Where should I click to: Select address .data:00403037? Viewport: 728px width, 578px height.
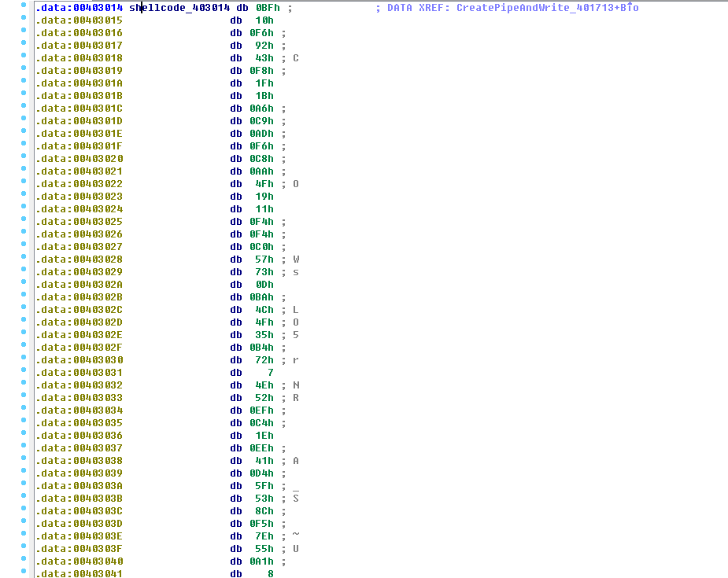click(79, 448)
